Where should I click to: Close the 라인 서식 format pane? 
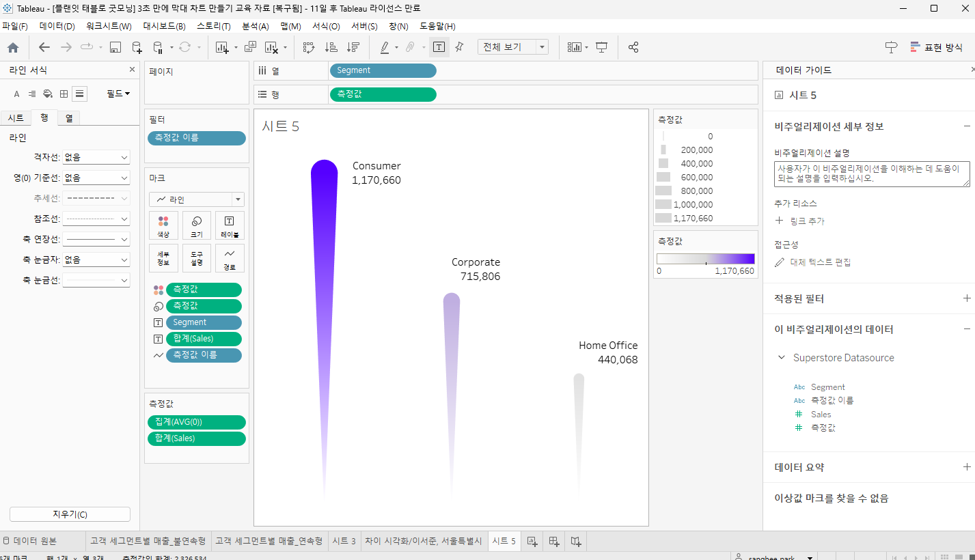[x=133, y=70]
